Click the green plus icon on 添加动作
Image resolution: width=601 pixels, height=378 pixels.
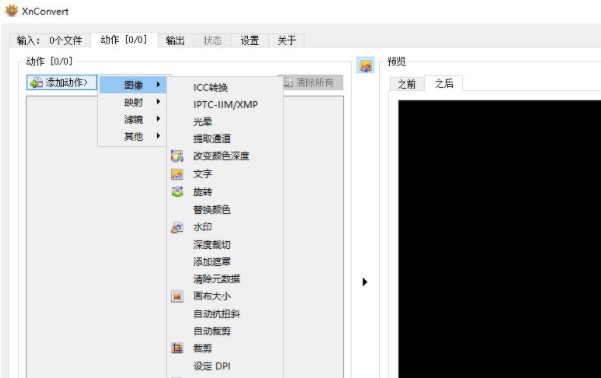[x=36, y=82]
